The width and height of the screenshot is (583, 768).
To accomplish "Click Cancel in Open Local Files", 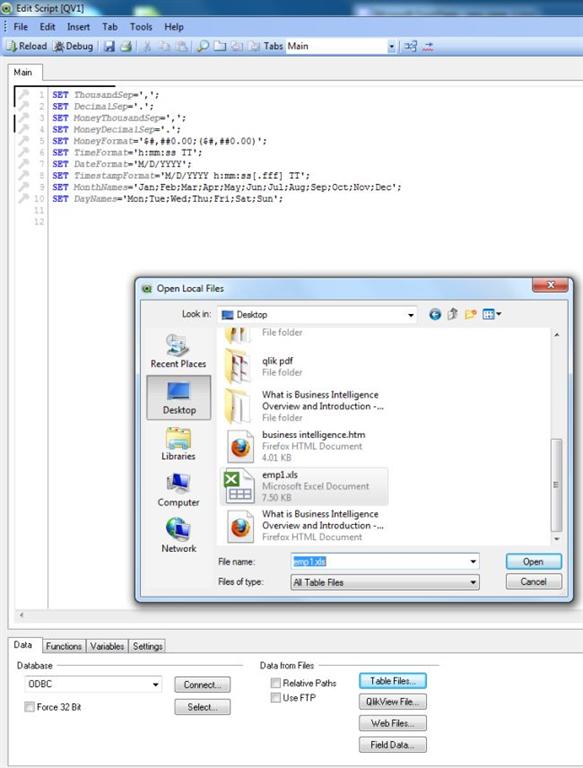I will click(534, 581).
